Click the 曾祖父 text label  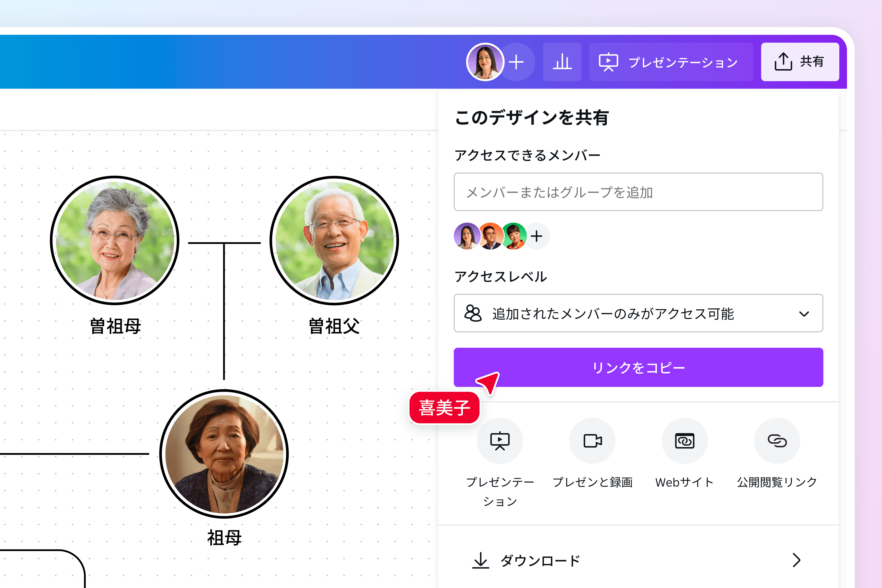coord(334,326)
